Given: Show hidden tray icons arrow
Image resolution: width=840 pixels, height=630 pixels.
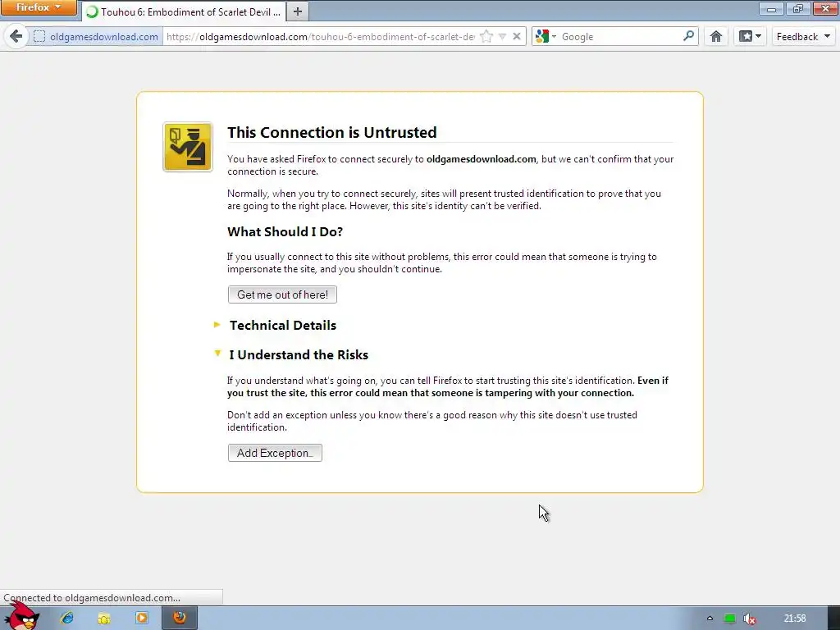Looking at the screenshot, I should (x=710, y=619).
